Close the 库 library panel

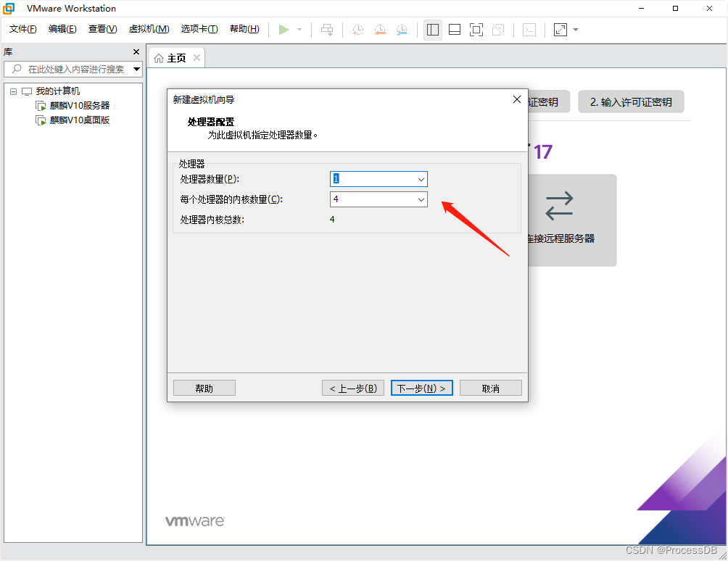(136, 52)
